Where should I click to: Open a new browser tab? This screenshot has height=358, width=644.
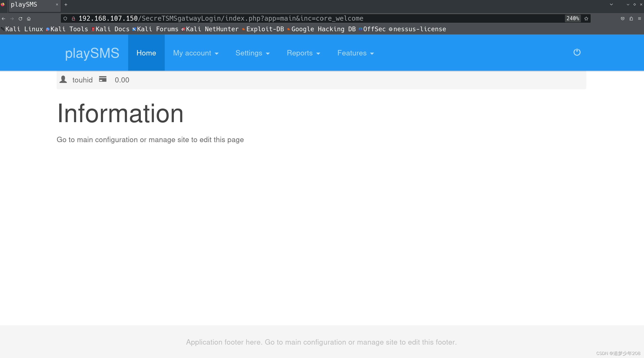(66, 4)
